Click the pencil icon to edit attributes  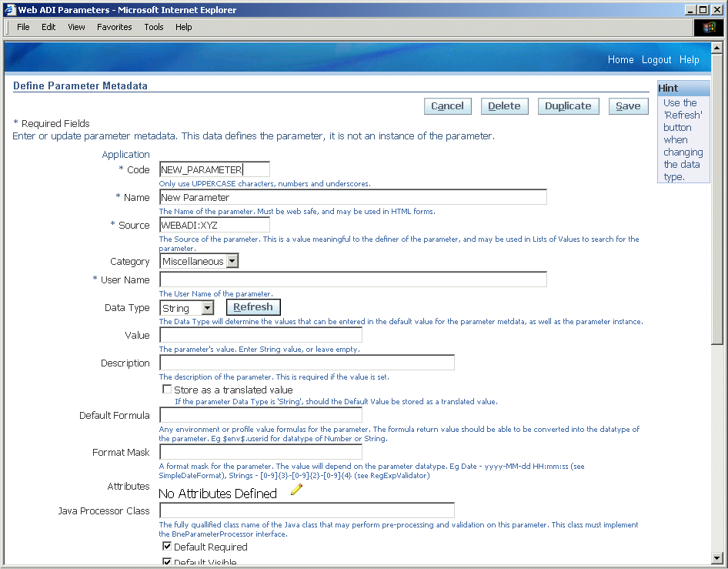(297, 490)
